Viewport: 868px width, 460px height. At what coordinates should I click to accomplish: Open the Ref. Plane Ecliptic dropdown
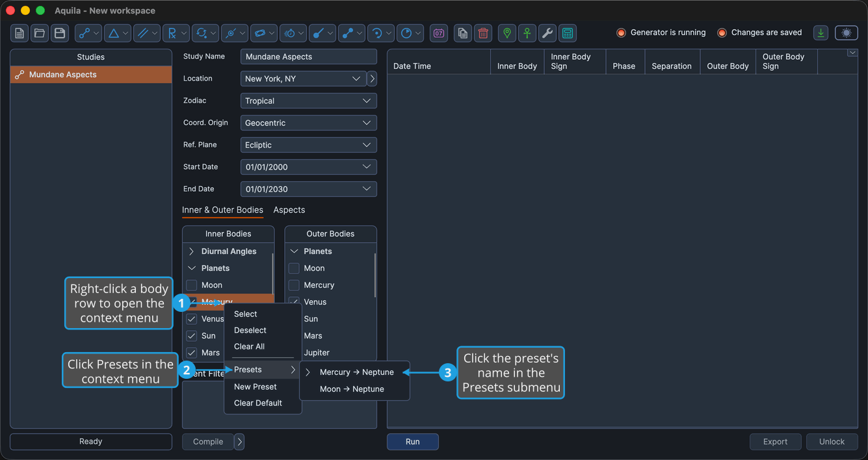tap(309, 145)
